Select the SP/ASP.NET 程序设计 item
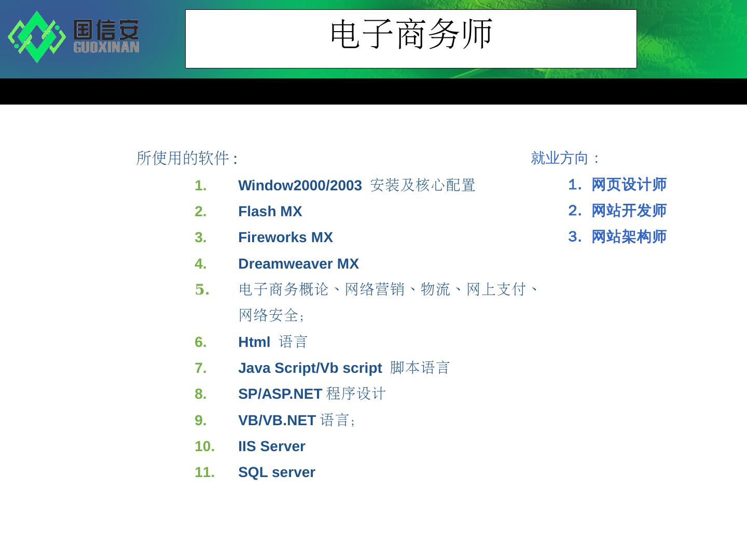Viewport: 747px width, 560px height. 312,394
